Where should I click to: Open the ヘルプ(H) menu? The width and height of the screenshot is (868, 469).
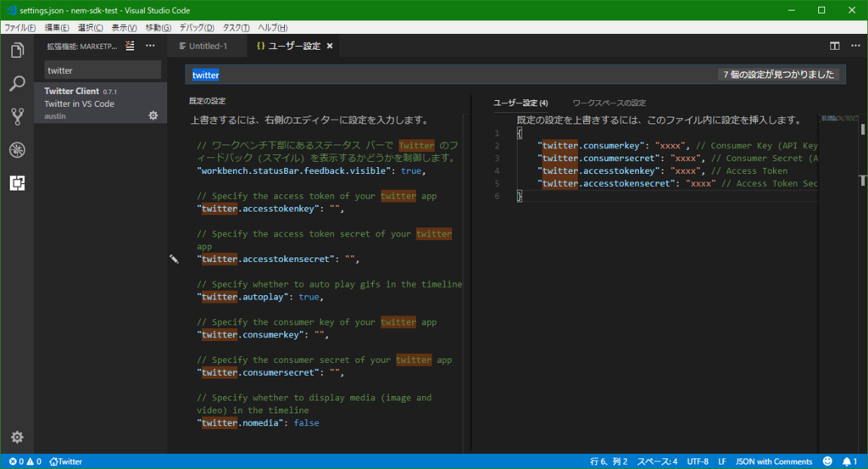[272, 28]
